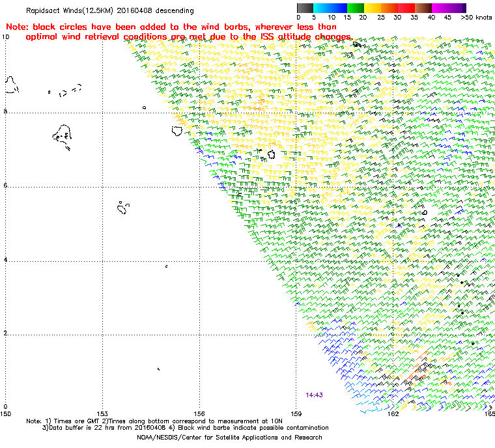Click the longitude label '153'
The width and height of the screenshot is (495, 448).
[x=102, y=413]
